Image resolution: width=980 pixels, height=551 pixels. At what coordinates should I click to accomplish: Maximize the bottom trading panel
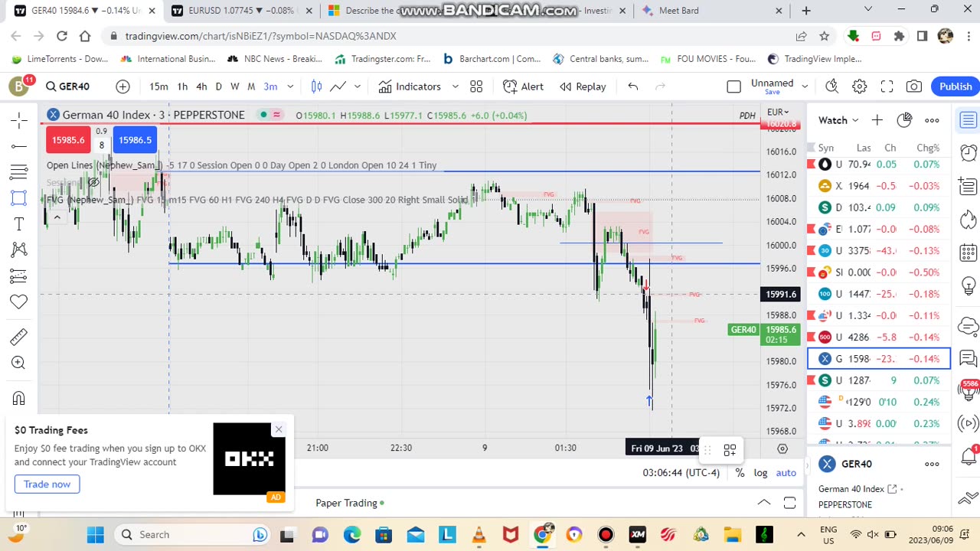[789, 503]
